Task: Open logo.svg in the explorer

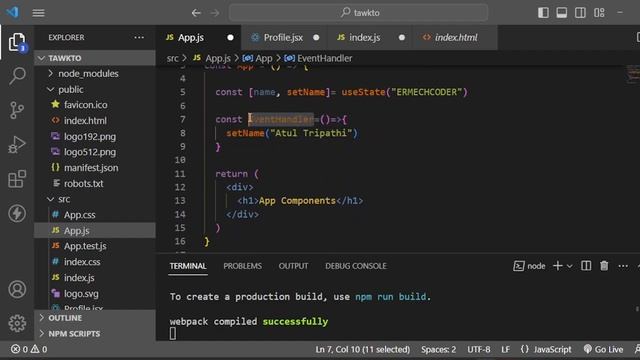Action: tap(95, 294)
